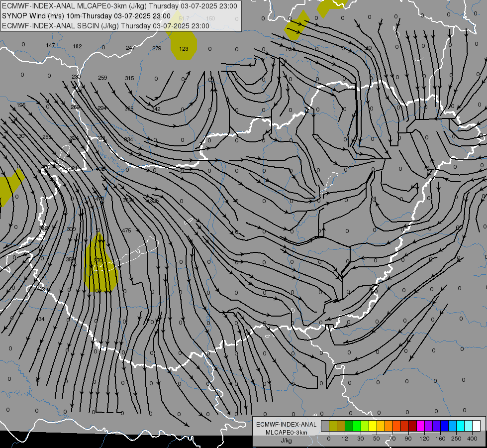This screenshot has width=487, height=448.
Task: Click the SBCIN header line
Action: click(105, 26)
